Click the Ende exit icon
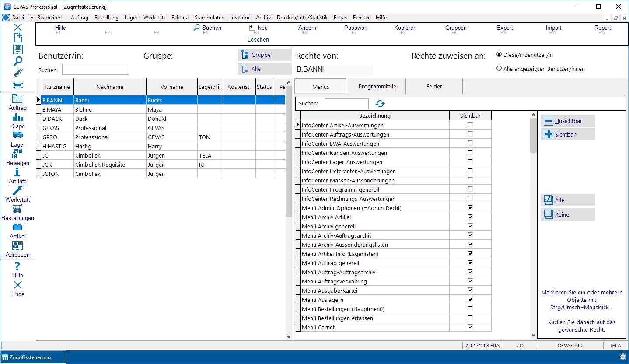The width and height of the screenshot is (629, 364). [x=17, y=285]
